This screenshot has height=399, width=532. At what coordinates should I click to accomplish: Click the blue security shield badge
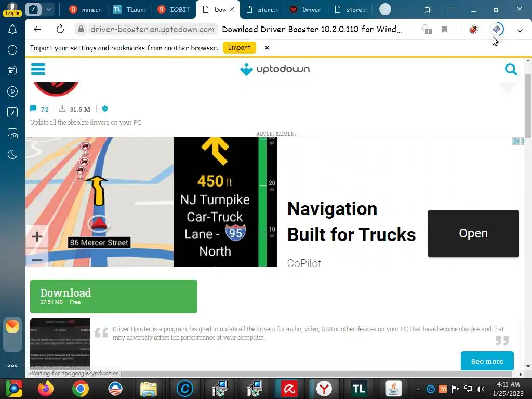point(105,109)
